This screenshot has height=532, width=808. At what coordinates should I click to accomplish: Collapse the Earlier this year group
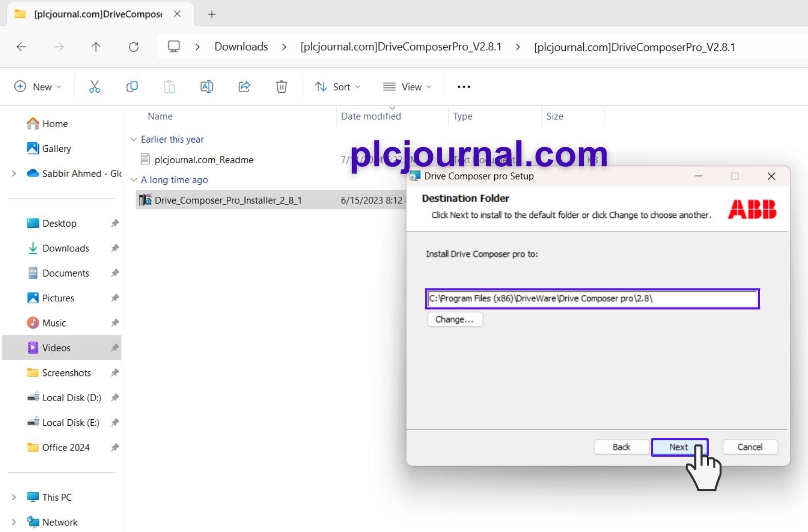pos(133,140)
